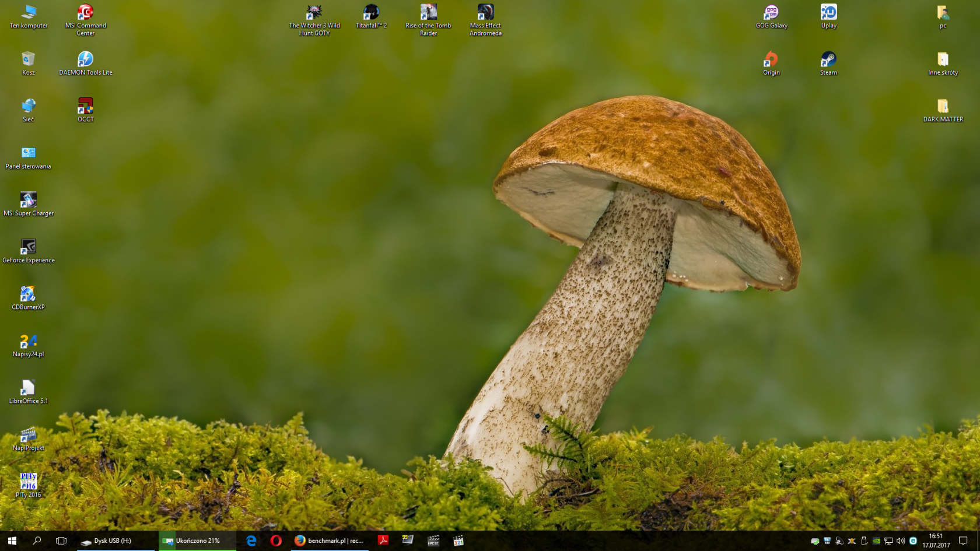Select the OCCT desktop shortcut
980x551 pixels.
click(x=86, y=110)
